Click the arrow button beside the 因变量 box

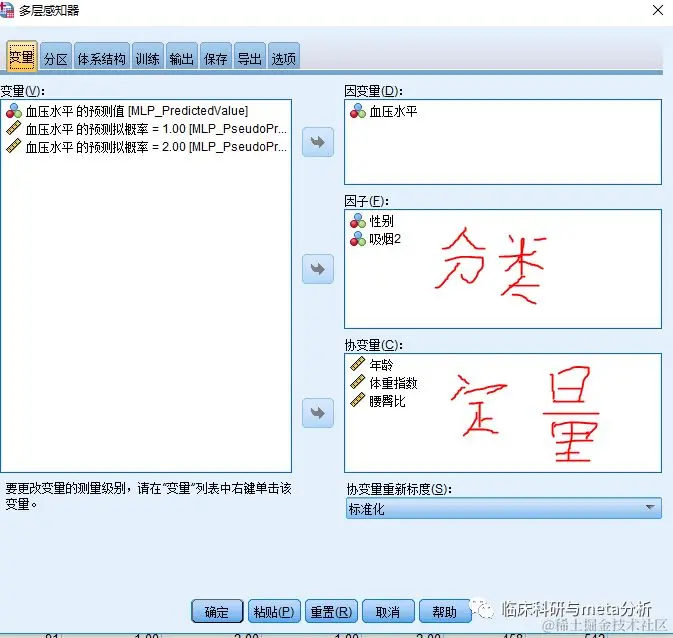coord(318,142)
